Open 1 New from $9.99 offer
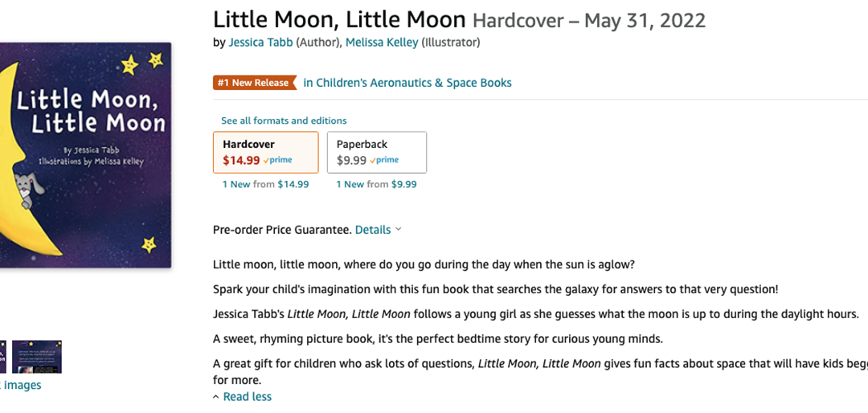This screenshot has width=868, height=413. click(376, 184)
